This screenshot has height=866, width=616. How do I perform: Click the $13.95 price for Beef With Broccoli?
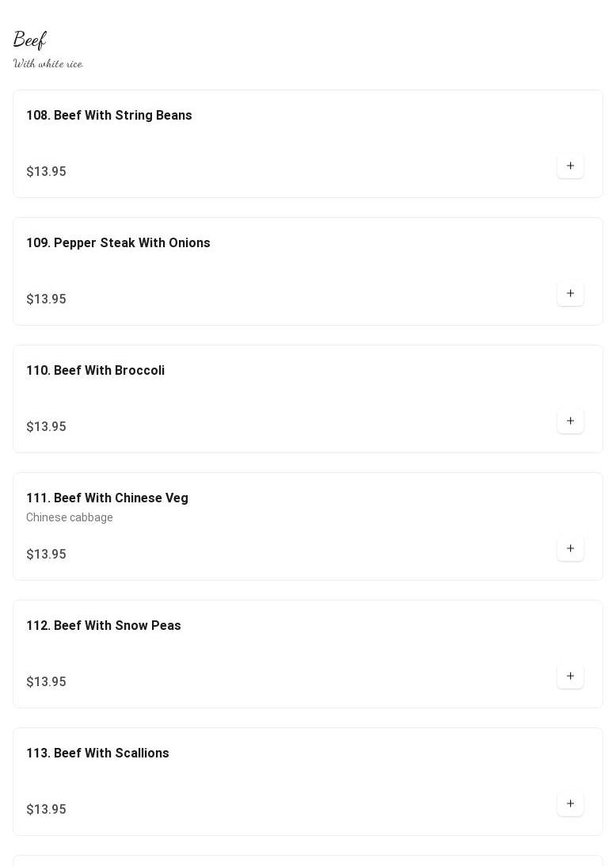coord(46,427)
